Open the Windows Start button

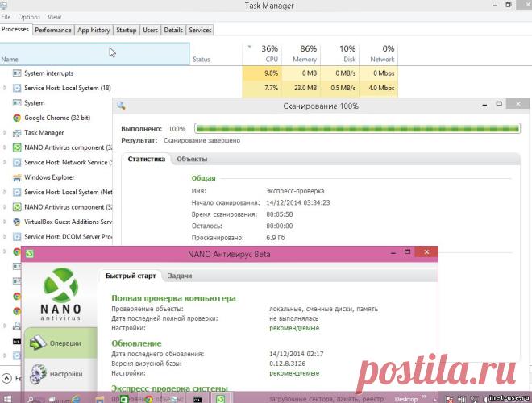coord(7,399)
